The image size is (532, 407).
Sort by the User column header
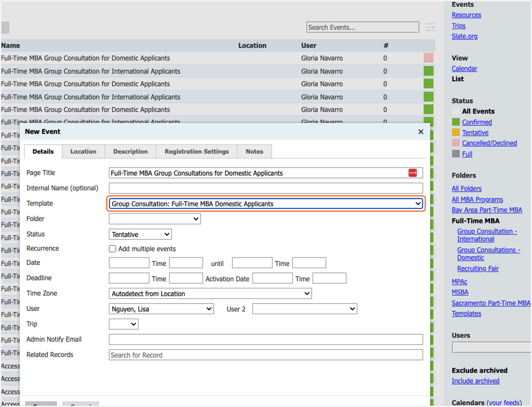pos(309,45)
